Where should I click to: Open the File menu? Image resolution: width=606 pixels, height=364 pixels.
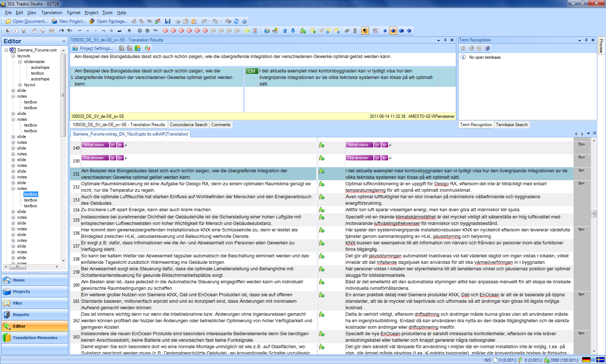8,13
